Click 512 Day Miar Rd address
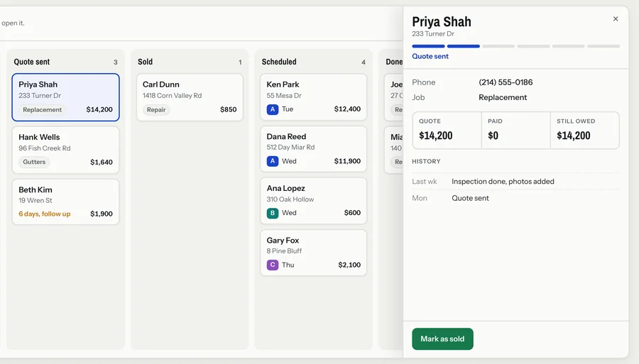 (x=290, y=148)
